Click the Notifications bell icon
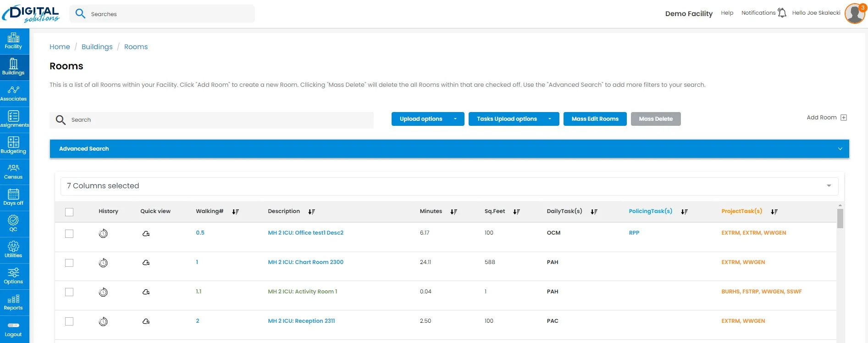868x343 pixels. coord(782,13)
